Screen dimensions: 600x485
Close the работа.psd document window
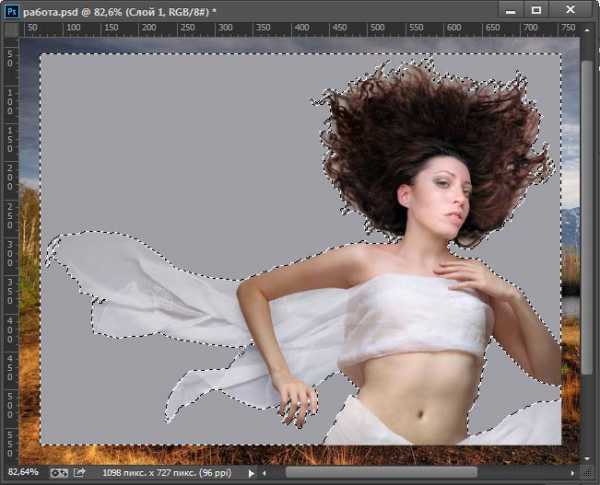pos(572,10)
